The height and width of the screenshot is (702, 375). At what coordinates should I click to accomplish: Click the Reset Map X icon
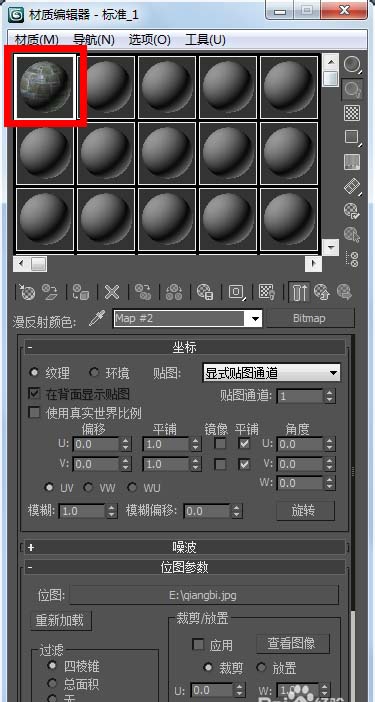point(112,292)
